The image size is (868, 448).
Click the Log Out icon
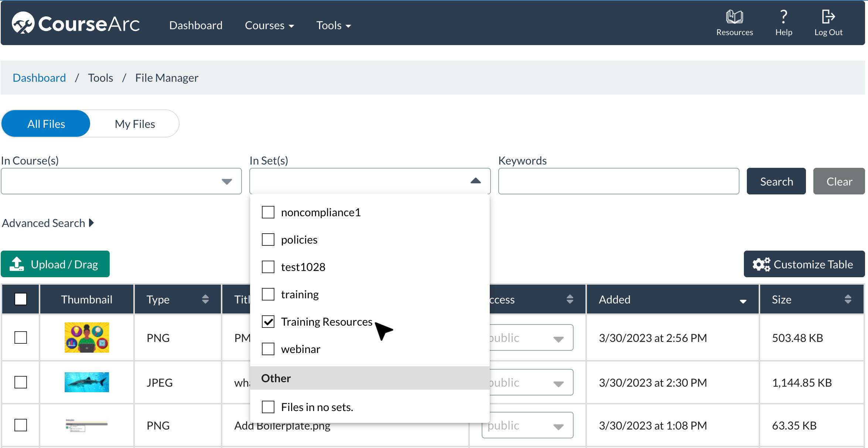pos(828,17)
